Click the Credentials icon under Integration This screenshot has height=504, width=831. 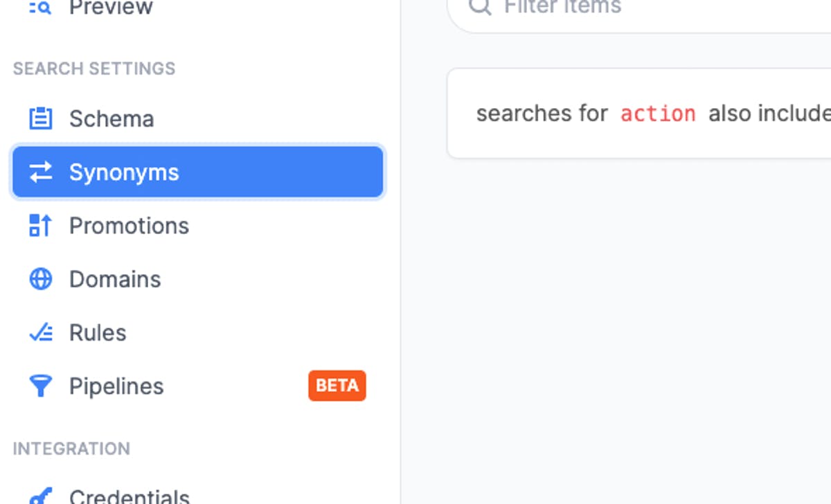(40, 496)
